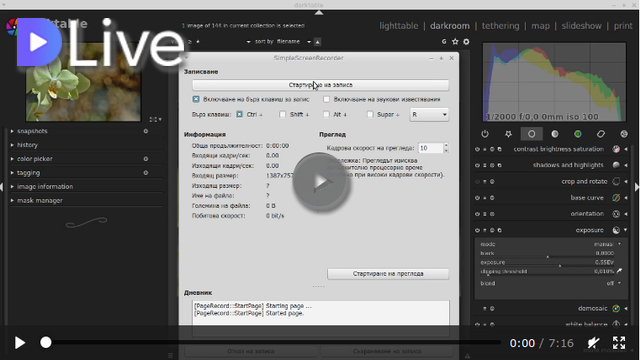The width and height of the screenshot is (640, 360).
Task: Click the orientation module icon
Action: click(616, 214)
